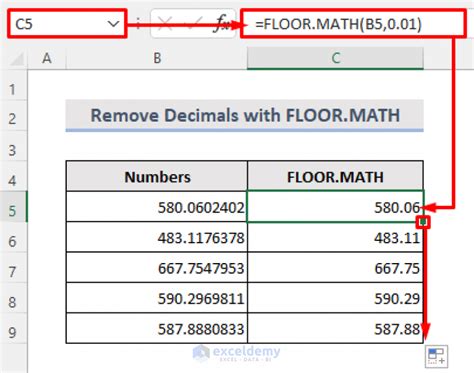The height and width of the screenshot is (373, 474).
Task: Select cell with 580.0602402
Action: pyautogui.click(x=157, y=207)
